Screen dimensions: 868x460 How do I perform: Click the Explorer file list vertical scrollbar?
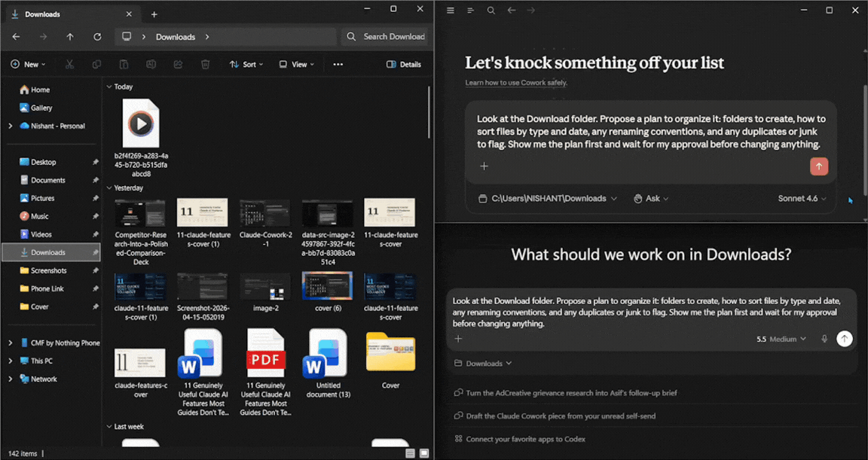click(x=429, y=112)
